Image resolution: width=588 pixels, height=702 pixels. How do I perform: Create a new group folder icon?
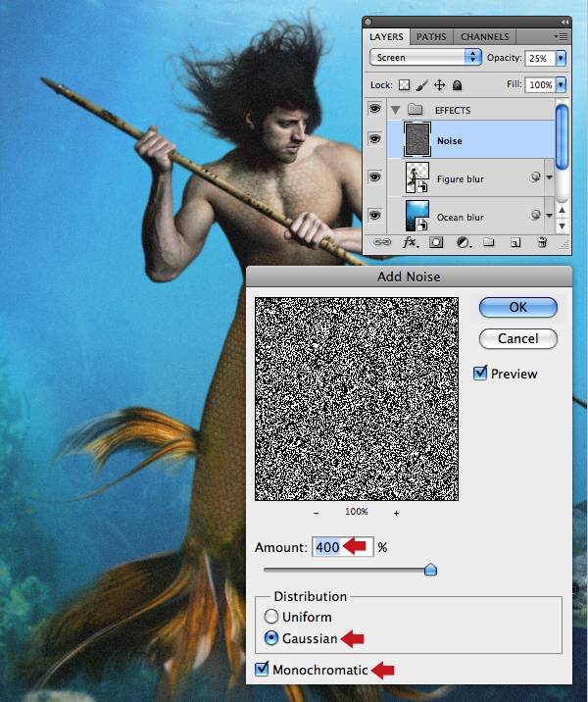(x=489, y=242)
